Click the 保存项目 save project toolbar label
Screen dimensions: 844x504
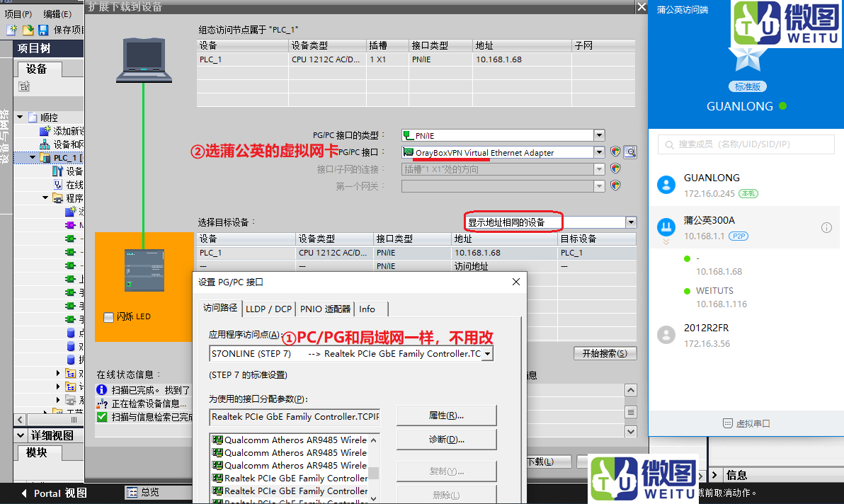click(x=69, y=30)
